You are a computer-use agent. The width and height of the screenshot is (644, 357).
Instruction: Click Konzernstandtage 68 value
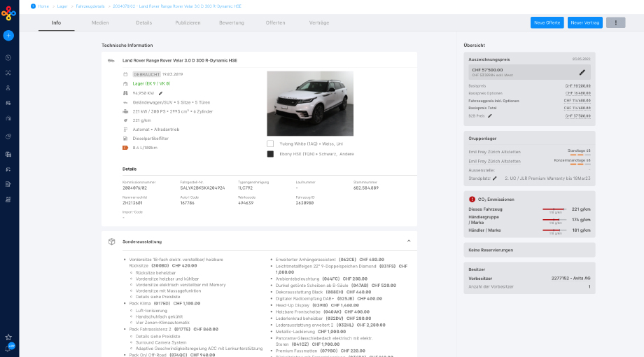(572, 160)
